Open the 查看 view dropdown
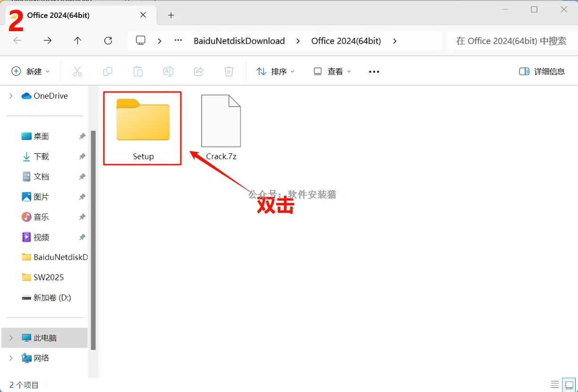 pyautogui.click(x=331, y=71)
